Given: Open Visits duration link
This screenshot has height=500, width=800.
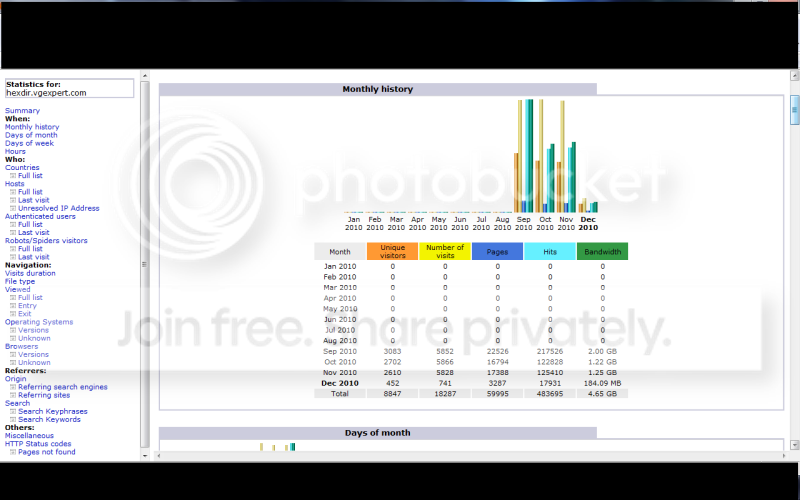Looking at the screenshot, I should coord(30,273).
